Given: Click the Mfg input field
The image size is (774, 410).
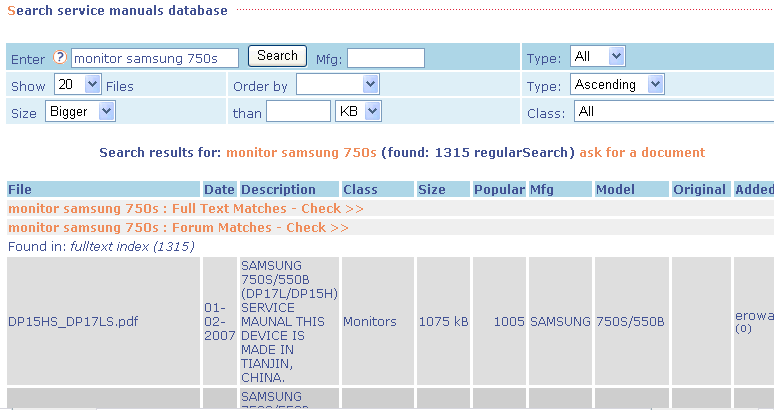Looking at the screenshot, I should [x=386, y=58].
